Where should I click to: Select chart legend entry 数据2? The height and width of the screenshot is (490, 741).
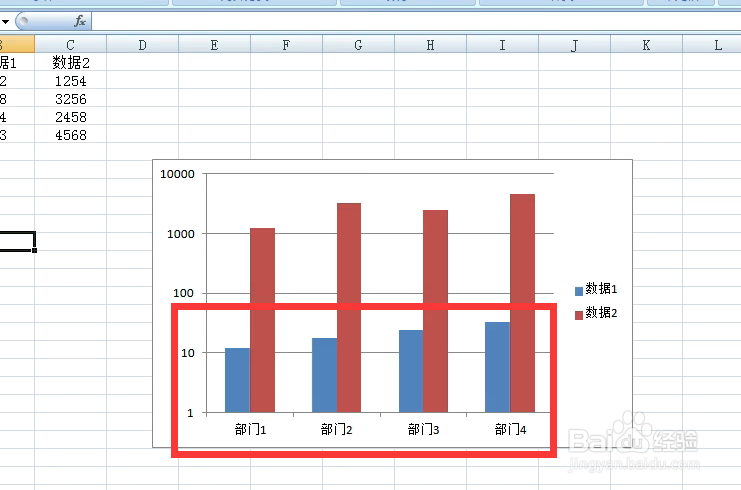(x=596, y=313)
